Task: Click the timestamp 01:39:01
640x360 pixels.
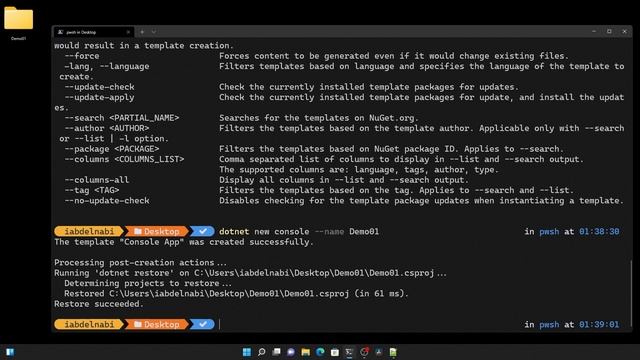Action: tap(599, 324)
